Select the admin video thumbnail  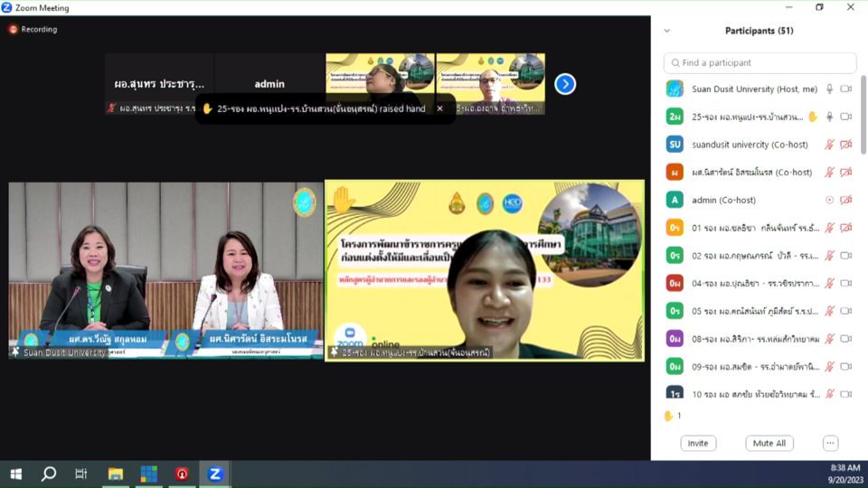coord(269,84)
